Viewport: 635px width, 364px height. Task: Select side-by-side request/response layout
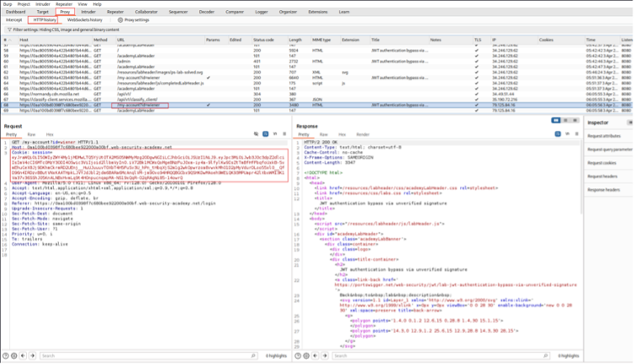(556, 120)
